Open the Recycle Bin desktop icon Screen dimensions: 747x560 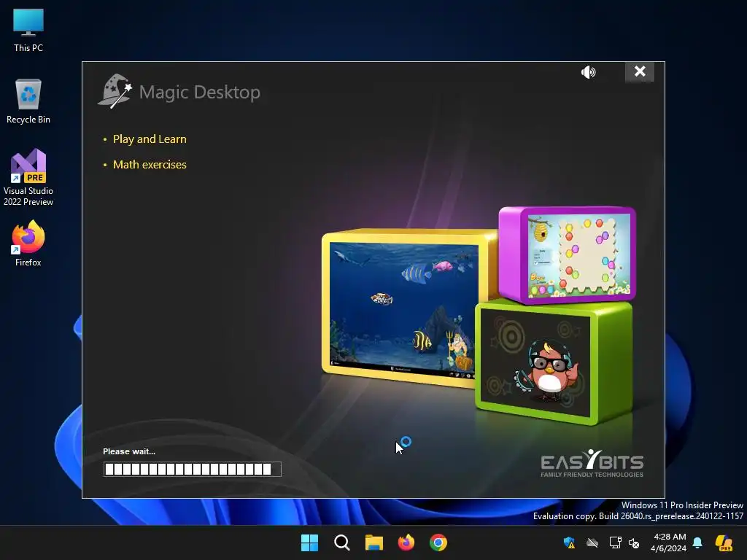(x=28, y=101)
